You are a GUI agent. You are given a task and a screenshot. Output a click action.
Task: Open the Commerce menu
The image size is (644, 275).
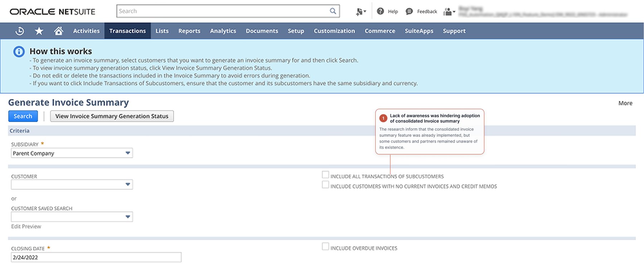(x=380, y=31)
